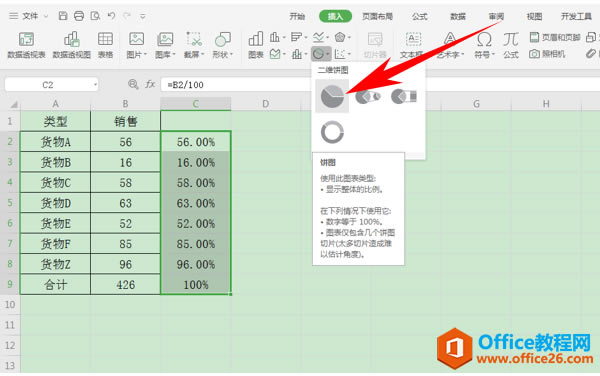Select column D header
The height and width of the screenshot is (376, 600).
coord(265,104)
